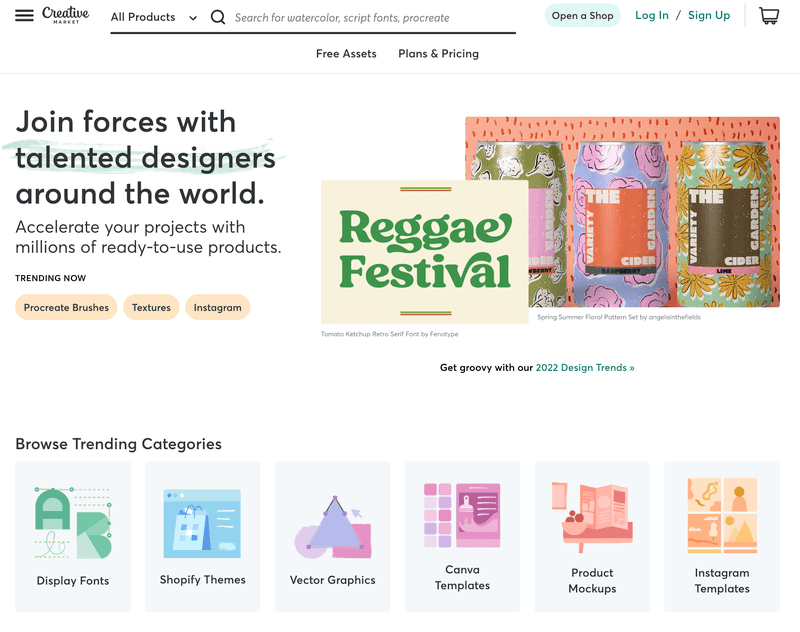This screenshot has height=632, width=800.
Task: Open Tomato Ketchup Retro Serif Font caption
Action: point(389,334)
